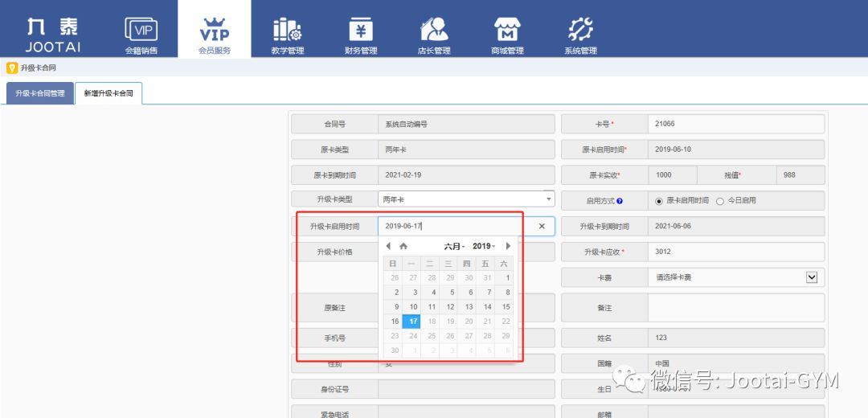Click the calendar home (today) icon
Image resolution: width=868 pixels, height=418 pixels.
tap(403, 246)
